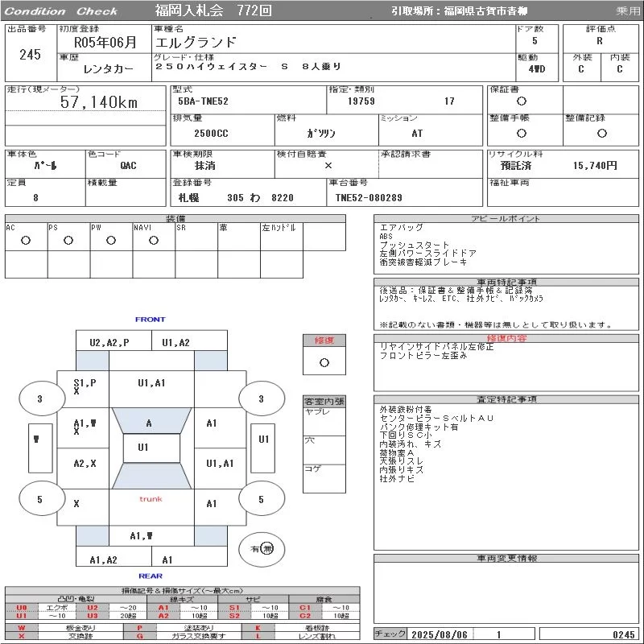The image size is (644, 644).
Task: Click the PW equipment circle
Action: point(111,240)
